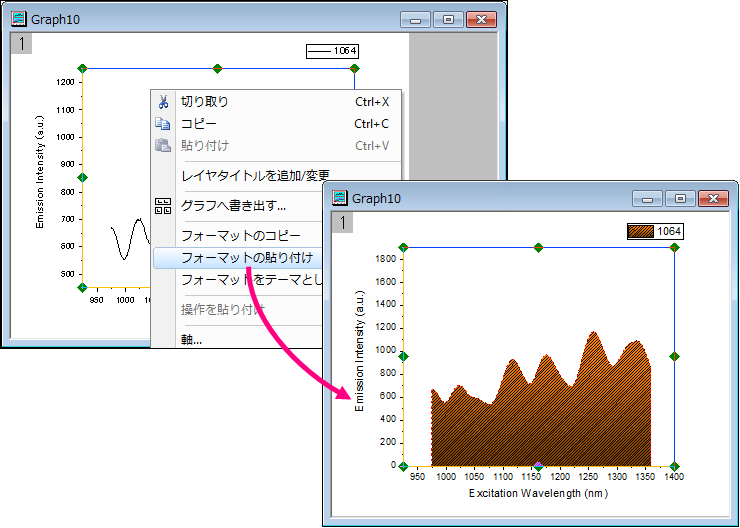The height and width of the screenshot is (528, 740).
Task: Close the front Graph10 window
Action: tap(713, 199)
